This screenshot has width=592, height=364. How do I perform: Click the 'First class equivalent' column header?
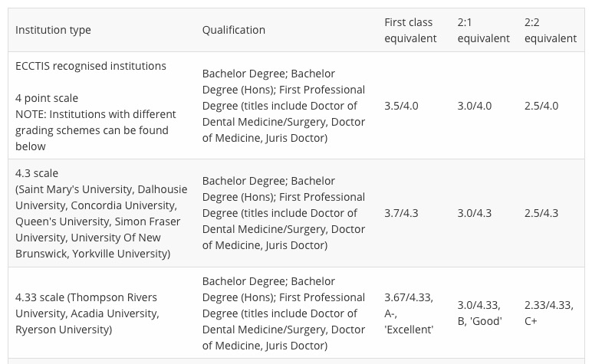tap(409, 30)
